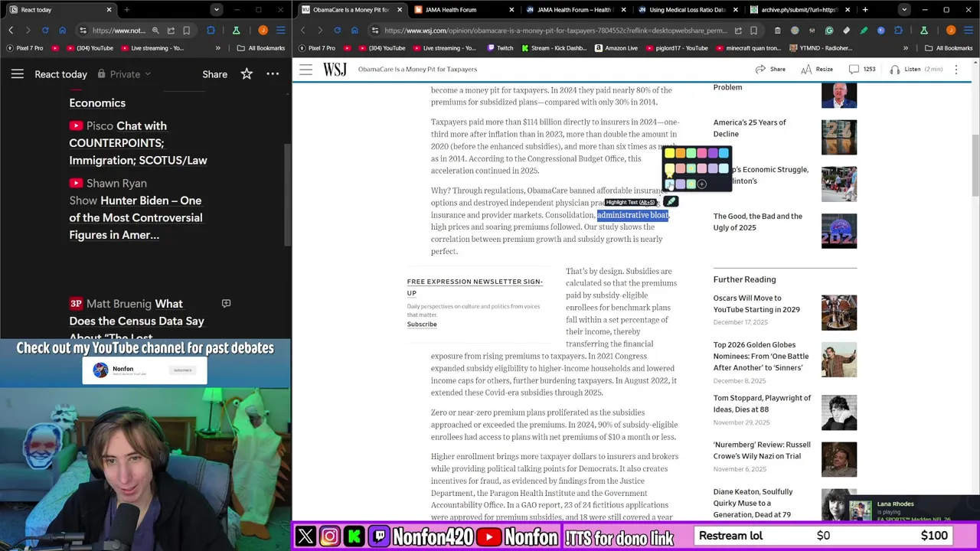Pick the bright orange highlight swatch
The height and width of the screenshot is (551, 980).
[680, 154]
